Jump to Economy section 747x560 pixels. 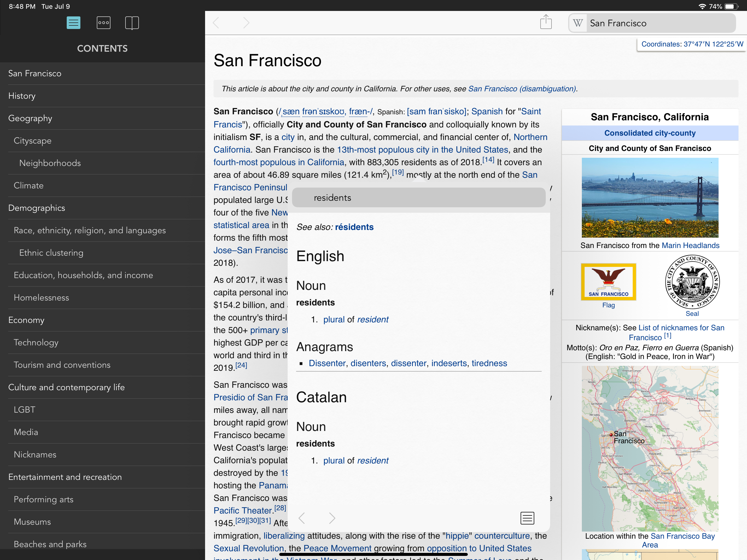(x=102, y=320)
